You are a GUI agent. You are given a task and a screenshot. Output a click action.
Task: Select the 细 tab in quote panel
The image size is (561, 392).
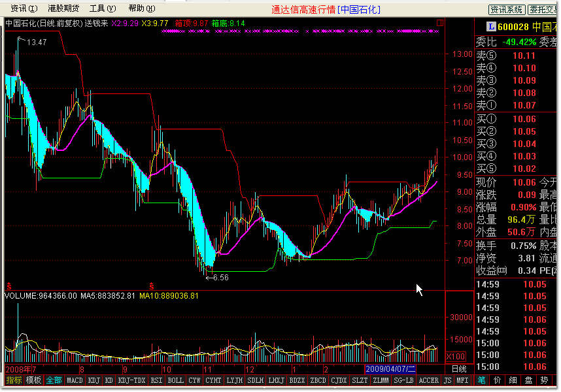[513, 380]
